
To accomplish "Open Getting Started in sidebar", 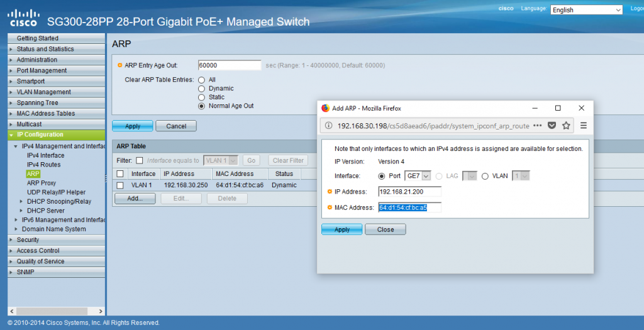I will tap(56, 38).
